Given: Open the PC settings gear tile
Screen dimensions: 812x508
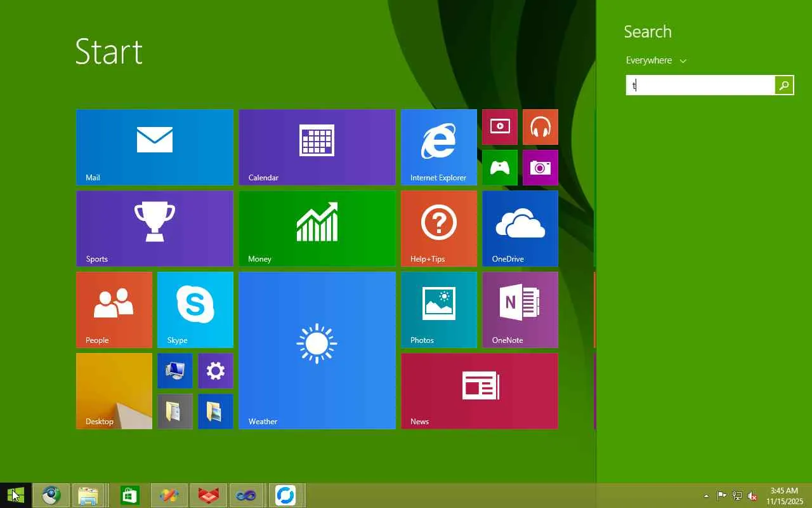Looking at the screenshot, I should click(216, 371).
